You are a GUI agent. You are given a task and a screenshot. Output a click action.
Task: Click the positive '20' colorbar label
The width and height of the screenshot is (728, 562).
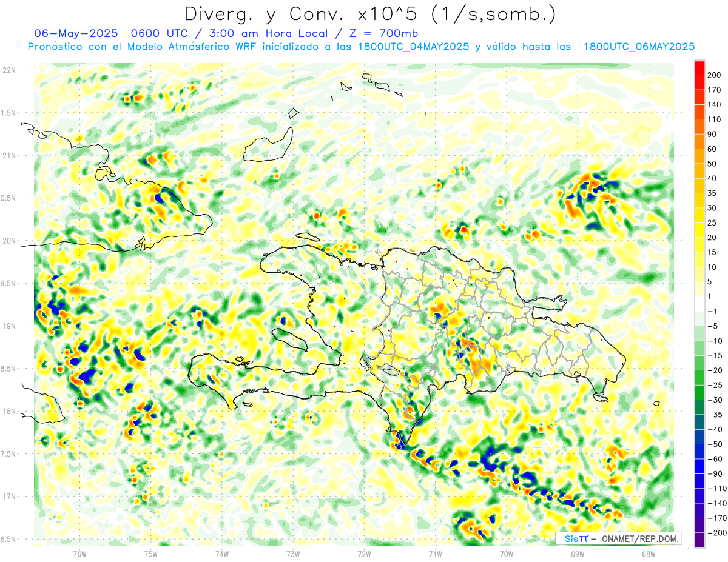pos(713,238)
